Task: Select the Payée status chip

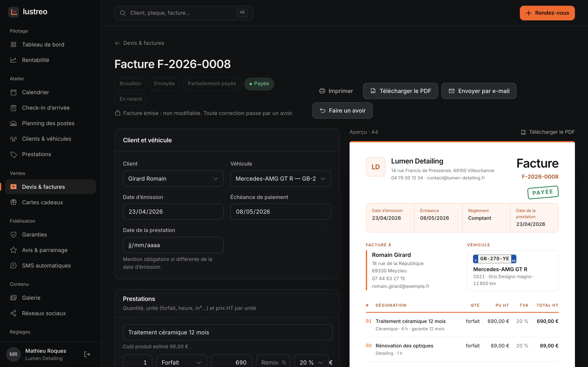Action: [259, 84]
